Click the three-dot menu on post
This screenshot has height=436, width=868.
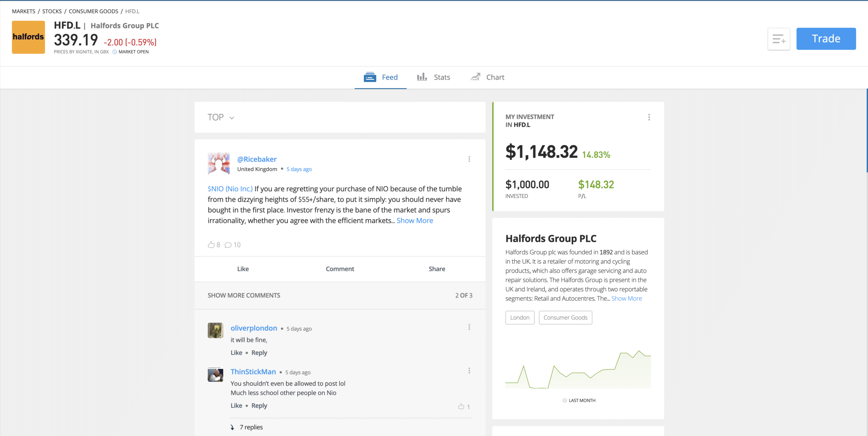click(x=469, y=159)
